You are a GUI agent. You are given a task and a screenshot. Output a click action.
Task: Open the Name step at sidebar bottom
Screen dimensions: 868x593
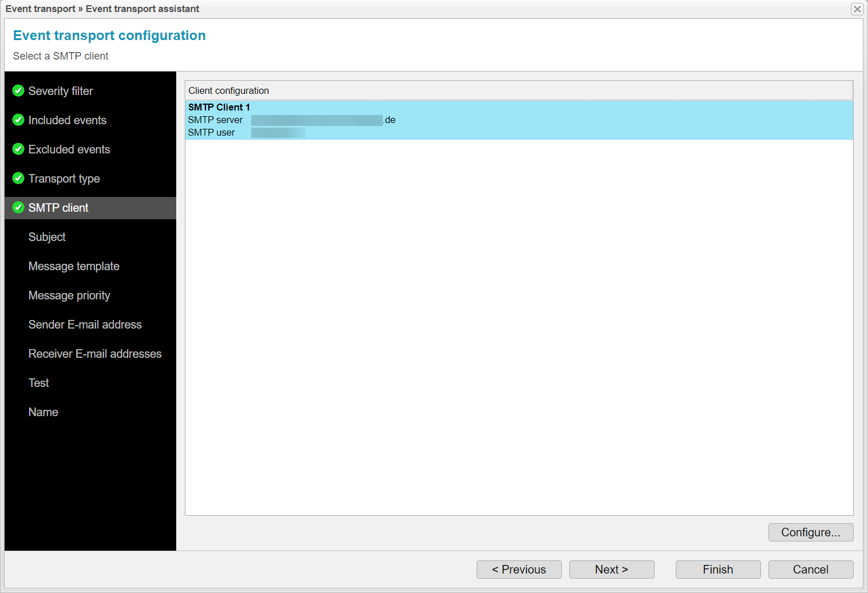pyautogui.click(x=43, y=412)
